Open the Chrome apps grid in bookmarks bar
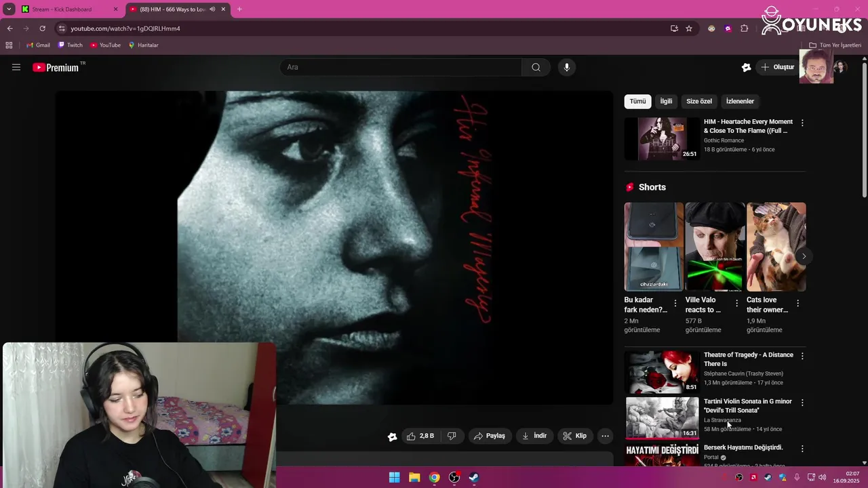The width and height of the screenshot is (868, 488). [9, 45]
